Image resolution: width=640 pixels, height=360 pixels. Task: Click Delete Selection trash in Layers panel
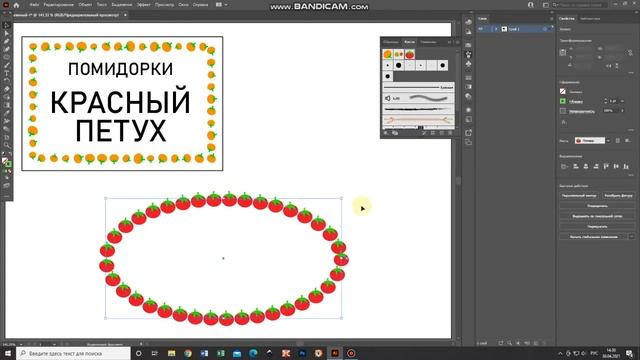[x=544, y=343]
